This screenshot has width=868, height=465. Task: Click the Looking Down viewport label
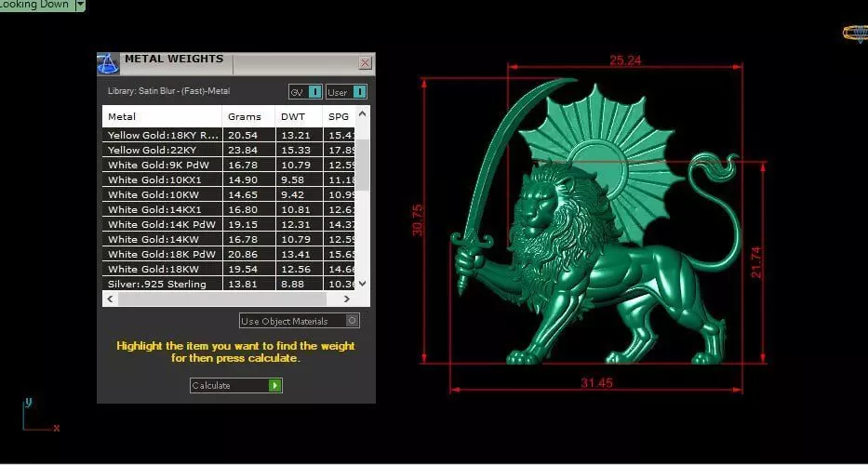coord(34,5)
